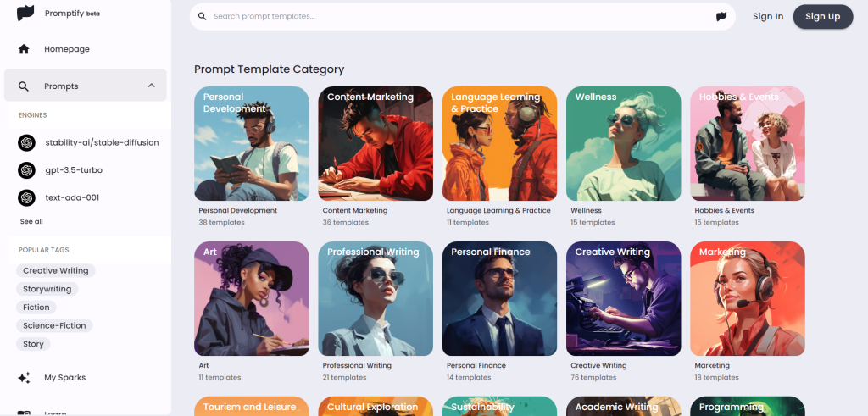Select the Creative Writing popular tag
Viewport: 868px width, 416px height.
[55, 270]
